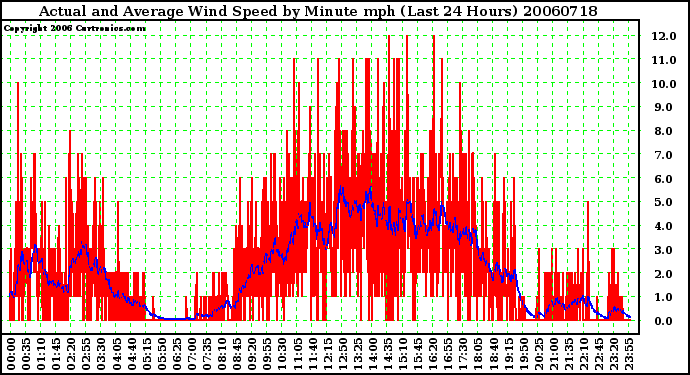The image size is (690, 375).
Task: Click the 02:55 time label
Action: point(86,354)
